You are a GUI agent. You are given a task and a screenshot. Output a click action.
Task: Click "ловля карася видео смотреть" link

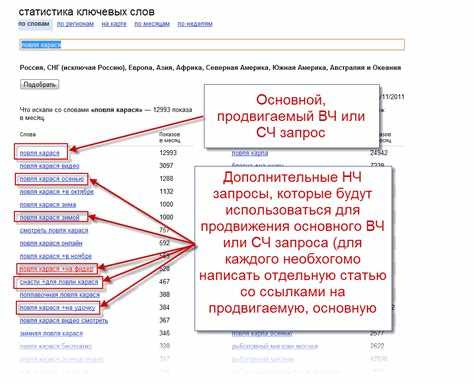(x=64, y=321)
